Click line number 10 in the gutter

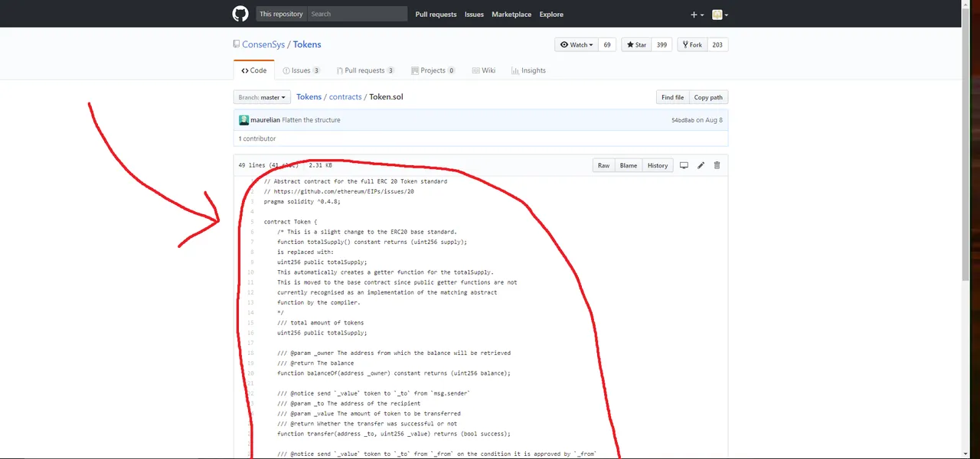pyautogui.click(x=250, y=272)
